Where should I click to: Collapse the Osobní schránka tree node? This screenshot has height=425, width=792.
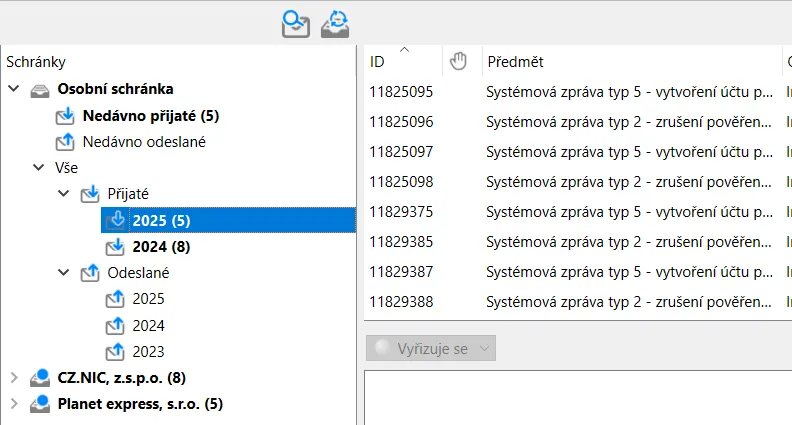pyautogui.click(x=14, y=89)
